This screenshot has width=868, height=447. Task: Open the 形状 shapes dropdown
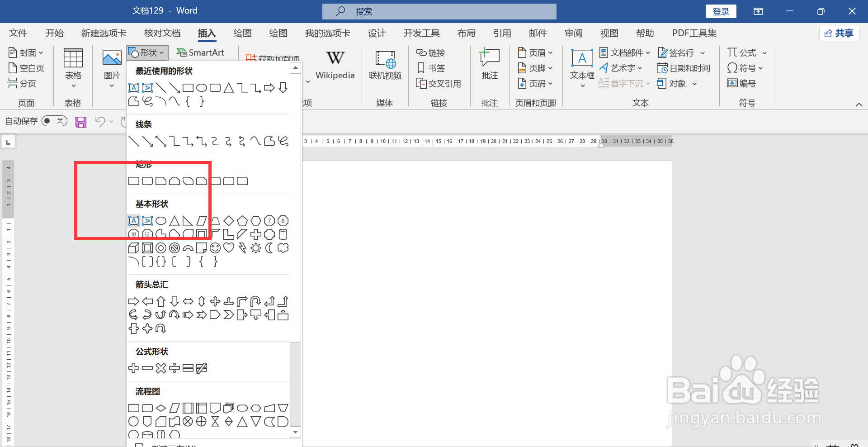147,53
